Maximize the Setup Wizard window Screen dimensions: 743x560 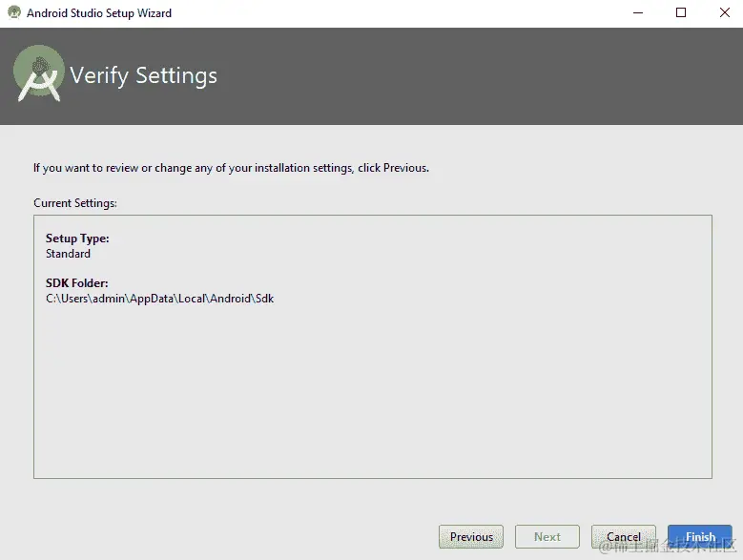point(680,12)
